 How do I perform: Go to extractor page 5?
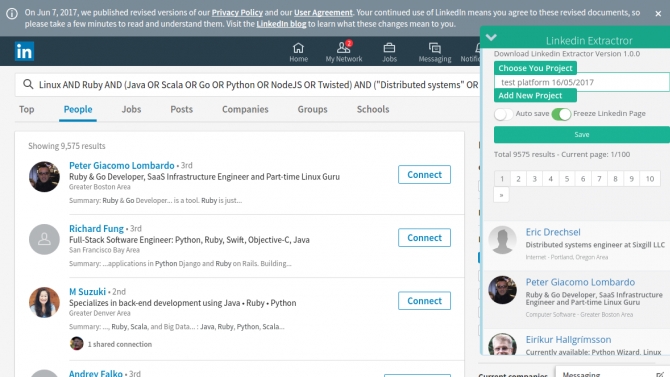point(567,179)
